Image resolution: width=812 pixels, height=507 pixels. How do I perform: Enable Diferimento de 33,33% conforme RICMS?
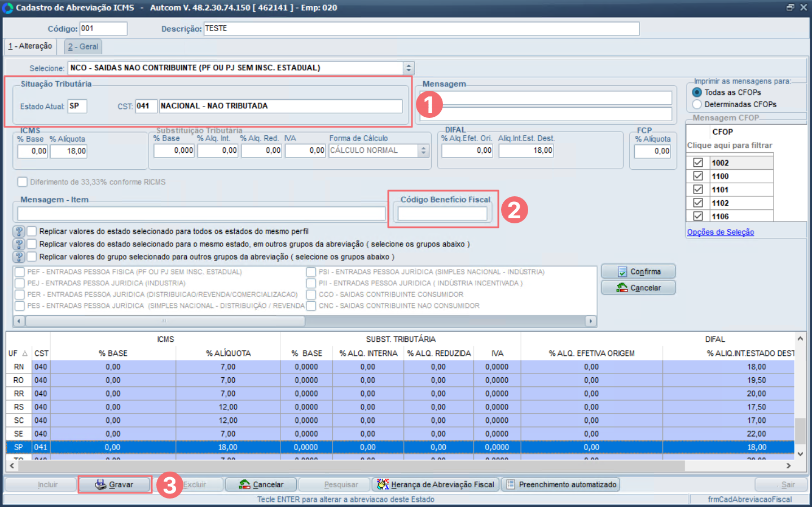[x=23, y=182]
